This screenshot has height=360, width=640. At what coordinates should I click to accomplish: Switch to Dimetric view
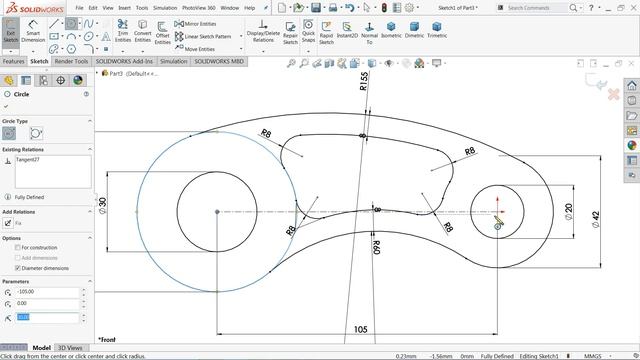coord(414,30)
